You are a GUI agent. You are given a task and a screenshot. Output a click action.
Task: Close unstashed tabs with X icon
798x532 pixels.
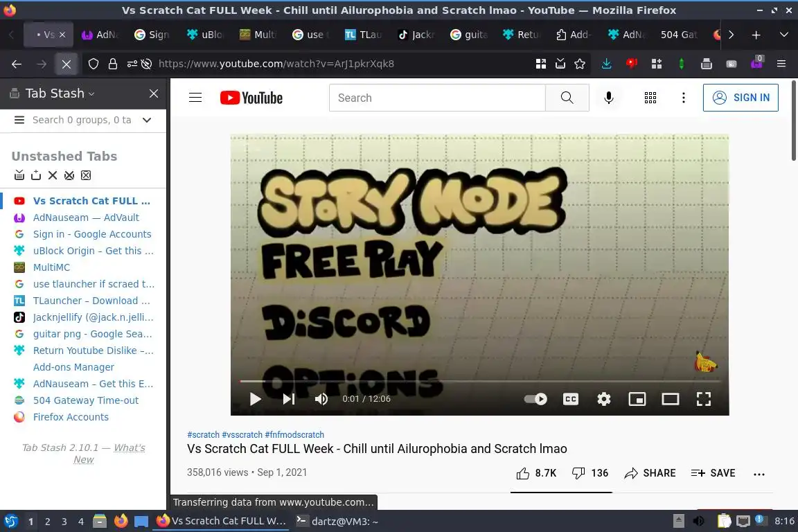pyautogui.click(x=53, y=175)
